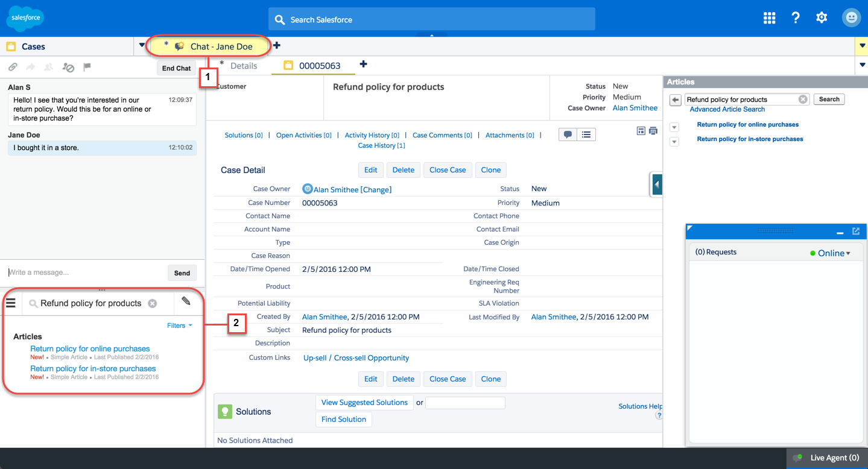Type in the Write a message field
868x469 pixels.
[x=78, y=272]
